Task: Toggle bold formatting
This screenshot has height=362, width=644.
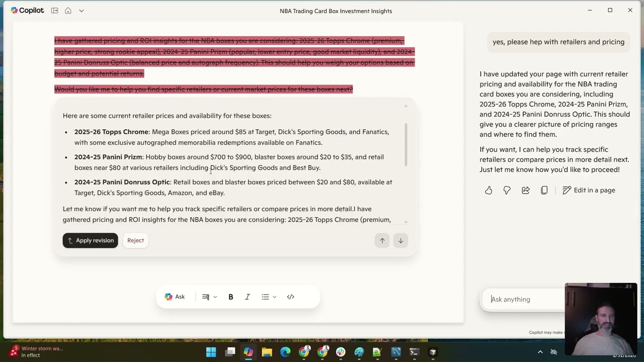Action: click(231, 297)
